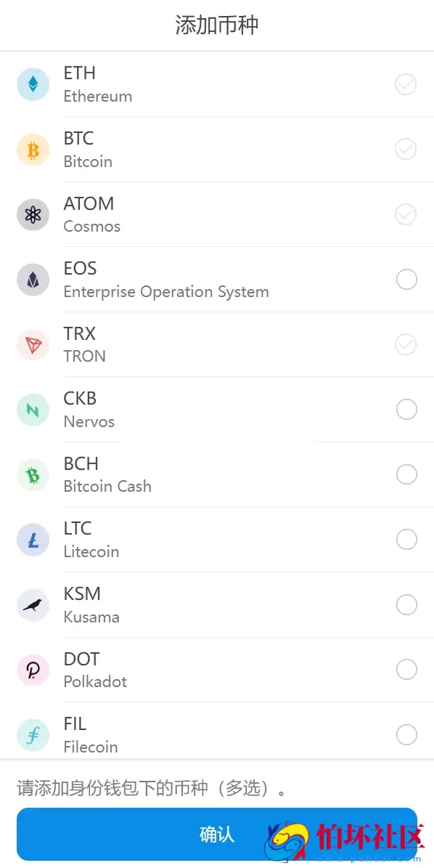434x868 pixels.
Task: Uncheck the ATOM selected checkmark
Action: pos(406,214)
